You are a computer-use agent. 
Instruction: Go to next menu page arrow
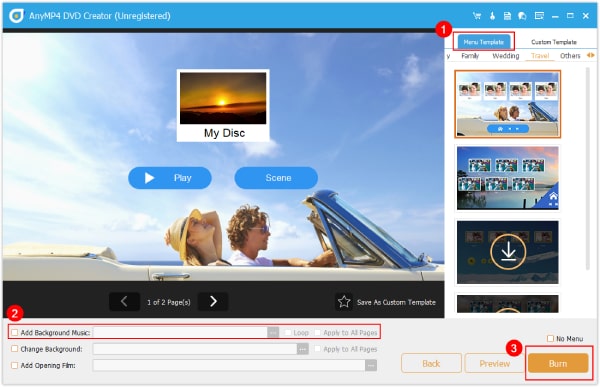(x=213, y=302)
